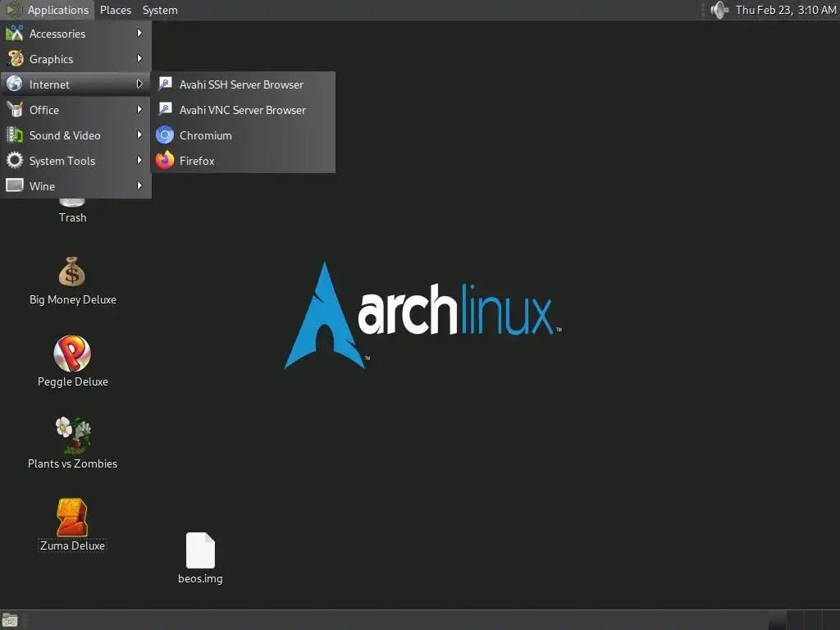Select the Peggle Deluxe desktop icon
The height and width of the screenshot is (630, 840).
(x=72, y=353)
